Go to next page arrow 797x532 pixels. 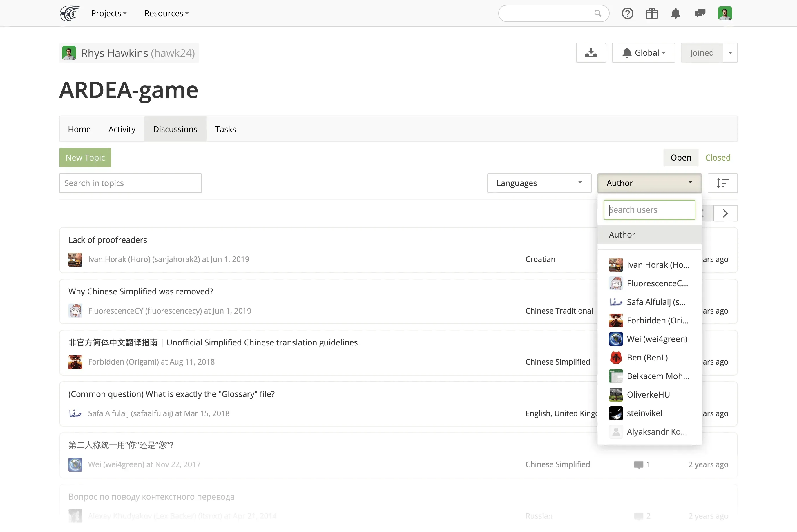(725, 213)
